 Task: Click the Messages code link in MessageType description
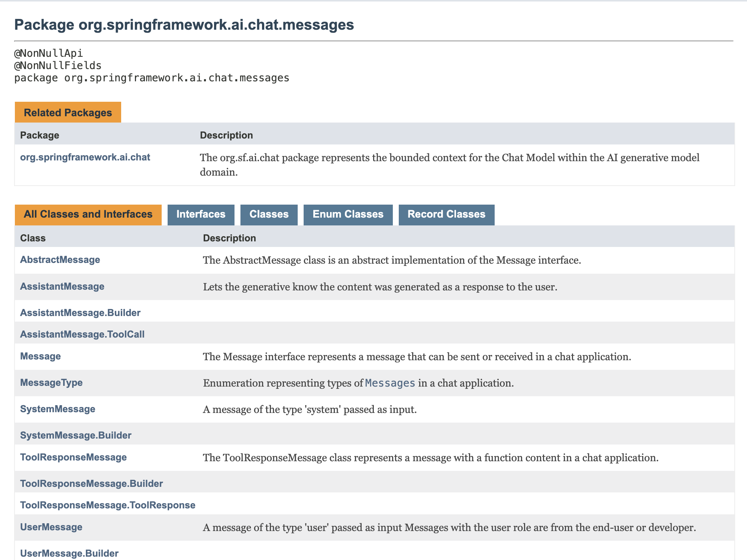pos(390,383)
